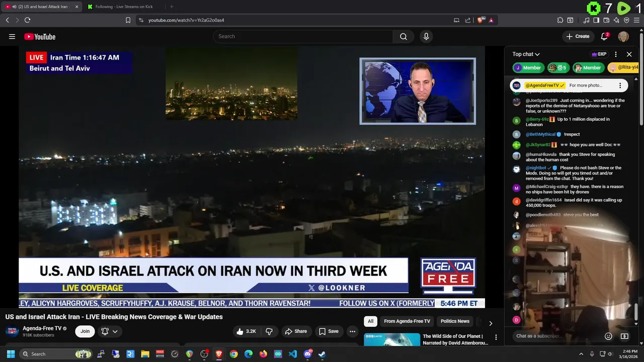Open the Brave Wallet icon
The height and width of the screenshot is (362, 644).
pyautogui.click(x=606, y=20)
